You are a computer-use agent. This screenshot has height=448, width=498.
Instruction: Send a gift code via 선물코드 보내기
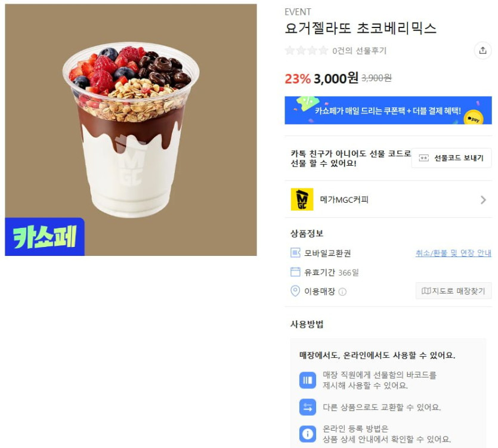tap(451, 158)
